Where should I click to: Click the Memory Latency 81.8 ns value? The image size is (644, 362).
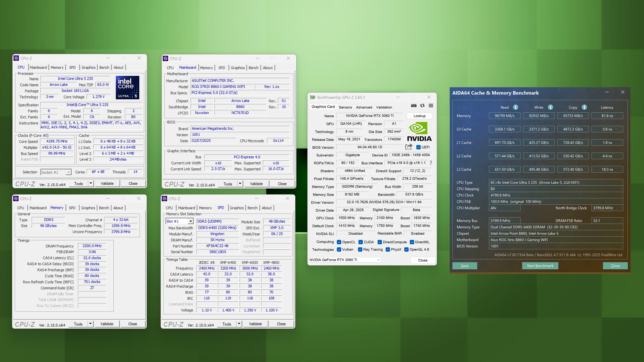[607, 116]
